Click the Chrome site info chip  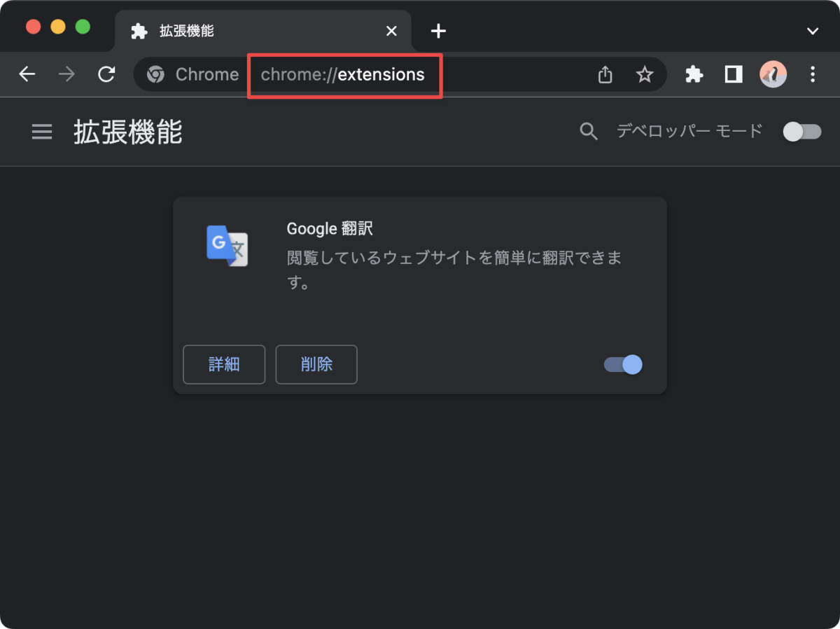coord(192,74)
